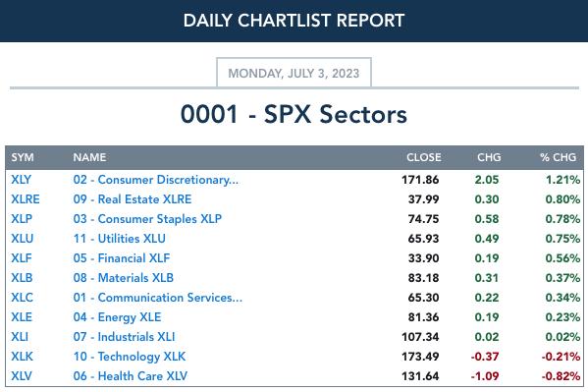Open the XLY symbol link

tap(21, 180)
